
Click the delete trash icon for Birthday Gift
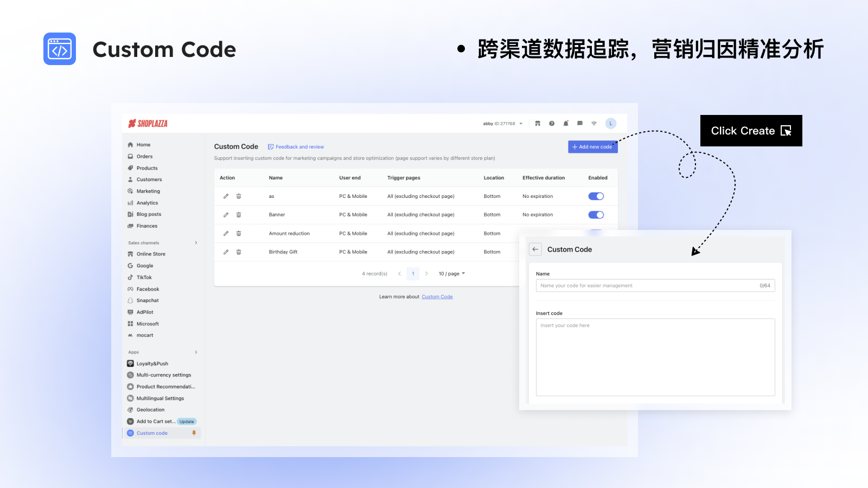click(x=239, y=252)
